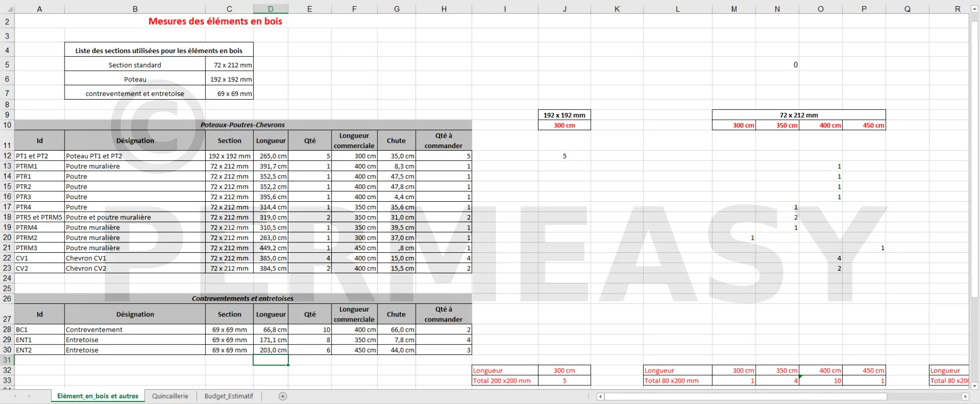Select chute cell '66,0 cm'
This screenshot has width=980, height=404.
pos(397,330)
